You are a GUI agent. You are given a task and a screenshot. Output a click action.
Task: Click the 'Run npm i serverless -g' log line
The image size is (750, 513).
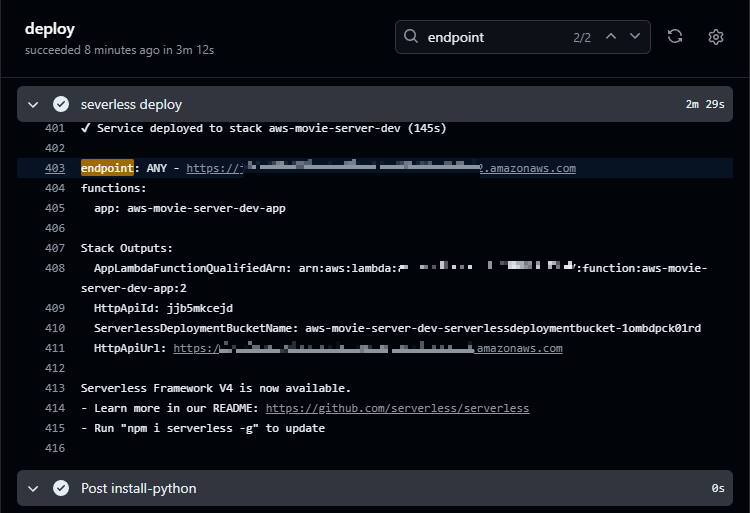203,428
